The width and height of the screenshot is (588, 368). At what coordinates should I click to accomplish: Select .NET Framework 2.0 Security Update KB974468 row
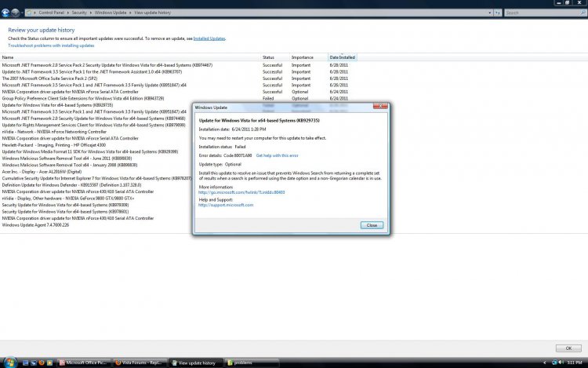(94, 118)
